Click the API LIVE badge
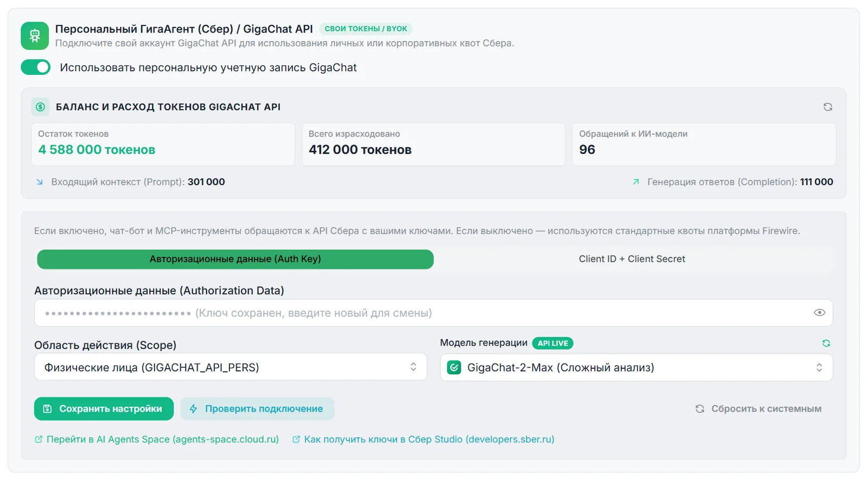868x480 pixels. (x=553, y=343)
